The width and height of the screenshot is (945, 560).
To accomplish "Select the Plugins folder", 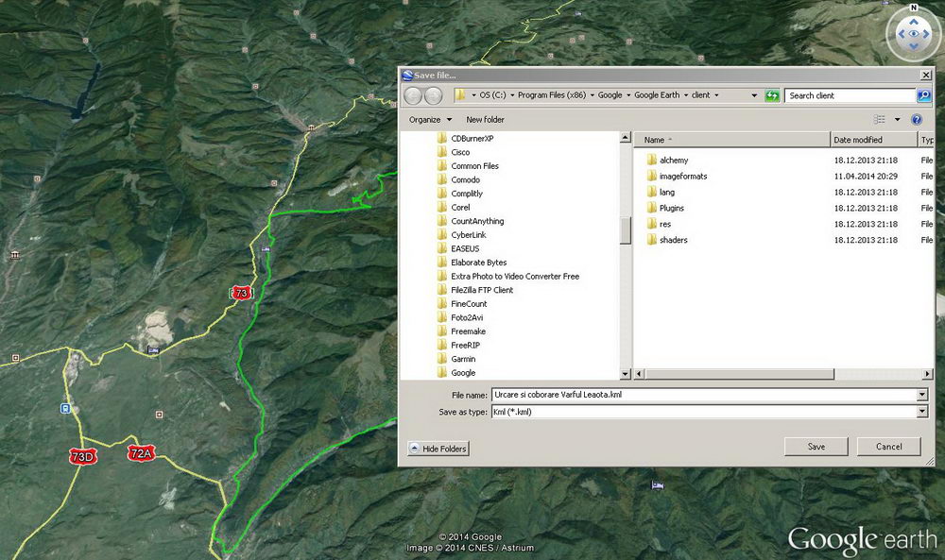I will [x=665, y=208].
